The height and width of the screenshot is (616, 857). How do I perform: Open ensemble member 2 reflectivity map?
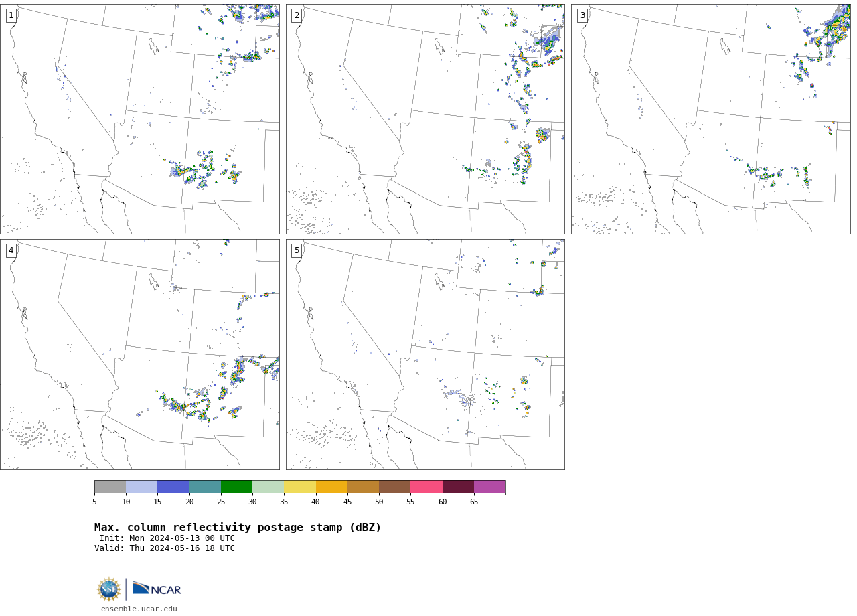click(x=425, y=119)
